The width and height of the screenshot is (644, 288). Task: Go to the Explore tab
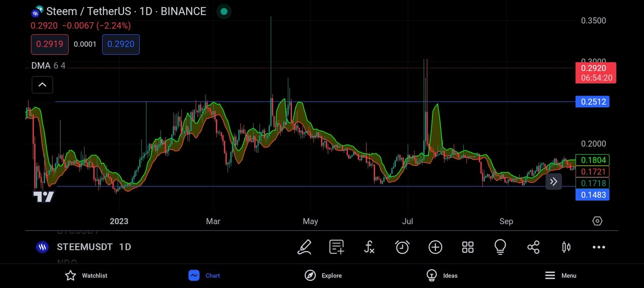point(323,275)
